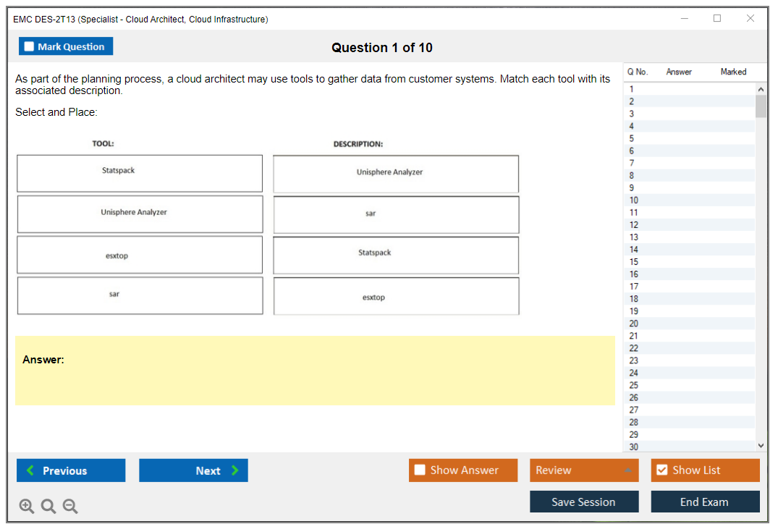Image resolution: width=778 pixels, height=532 pixels.
Task: Select question 10 in the list
Action: click(634, 200)
